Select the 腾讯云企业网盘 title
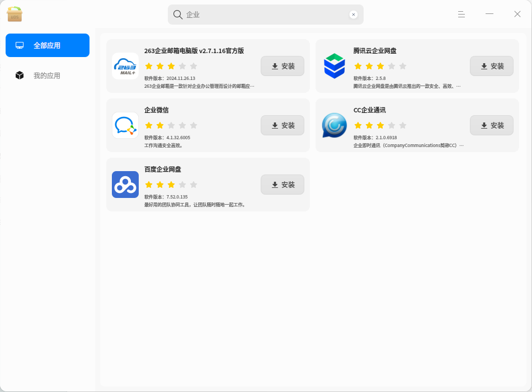 click(375, 51)
